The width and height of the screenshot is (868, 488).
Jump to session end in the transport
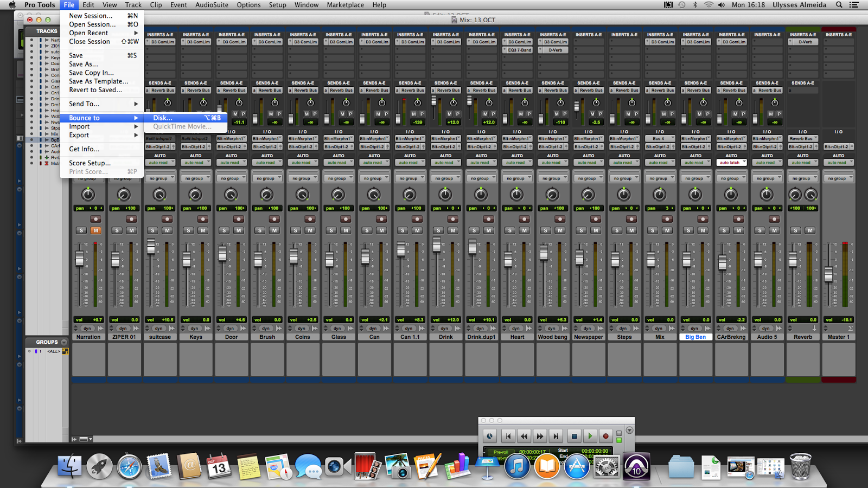(x=556, y=436)
